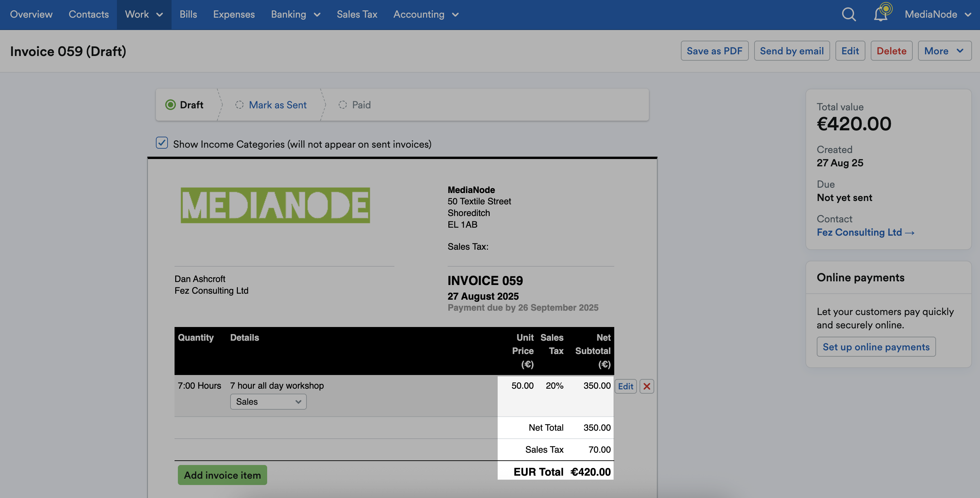Click Save as PDF
Viewport: 980px width, 498px height.
tap(715, 50)
